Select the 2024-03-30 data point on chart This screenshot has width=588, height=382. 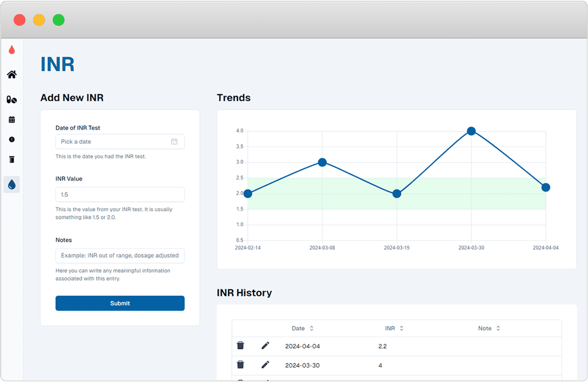(x=470, y=131)
